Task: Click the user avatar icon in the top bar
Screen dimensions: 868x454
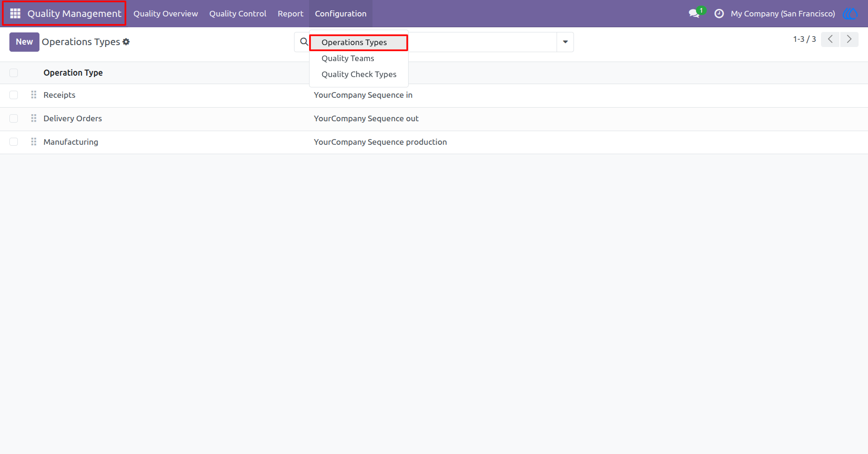Action: pyautogui.click(x=850, y=14)
